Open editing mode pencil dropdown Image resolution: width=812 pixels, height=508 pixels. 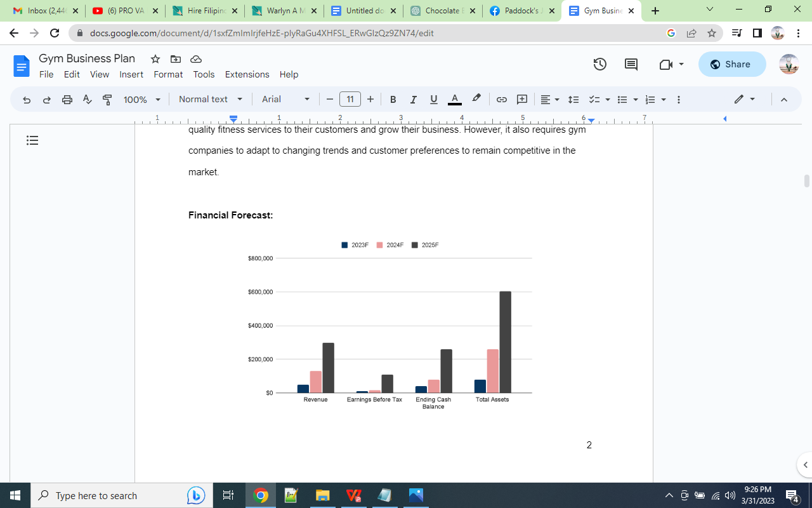[x=745, y=100]
